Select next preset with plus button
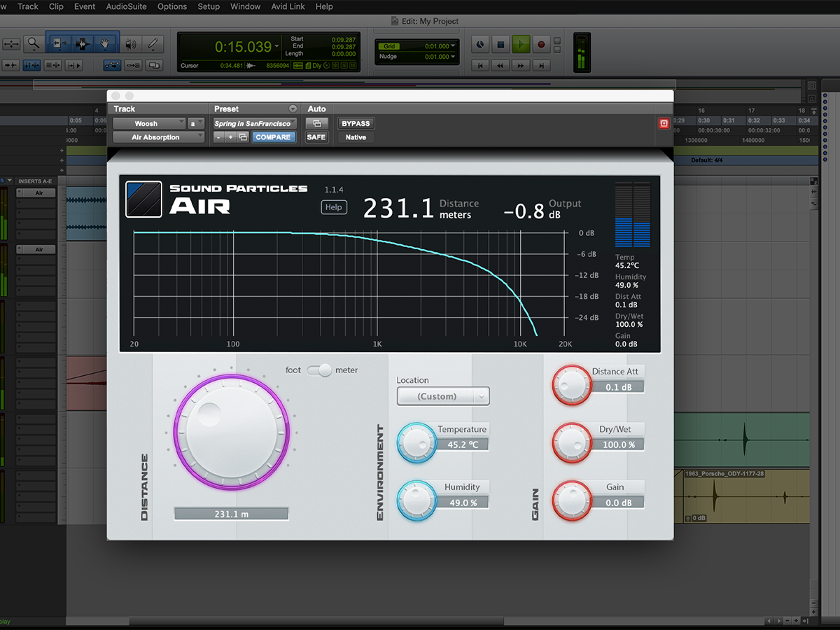 click(230, 137)
